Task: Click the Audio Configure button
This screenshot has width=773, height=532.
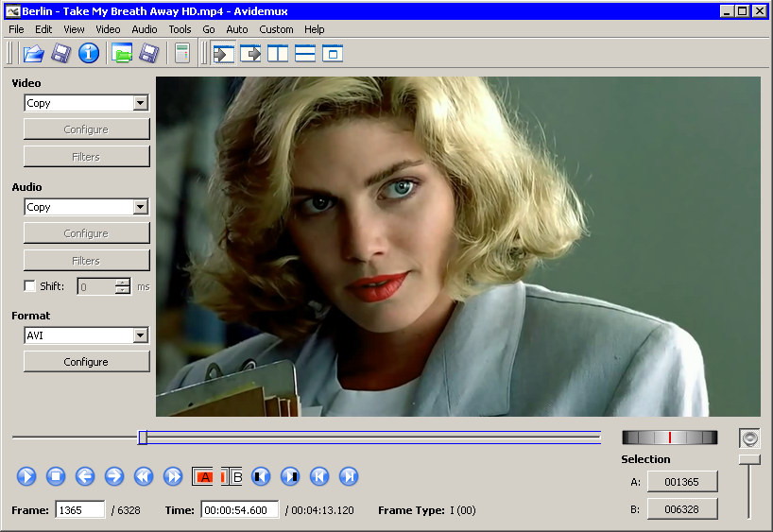Action: 86,233
